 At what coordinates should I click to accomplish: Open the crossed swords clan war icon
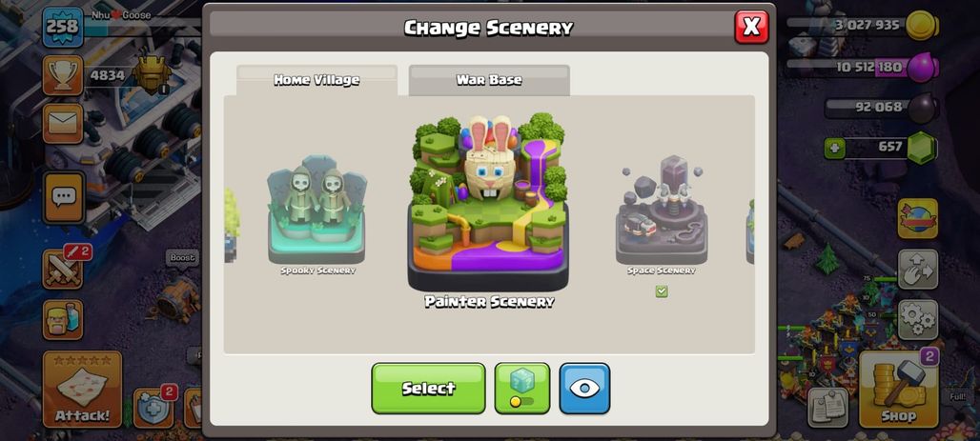click(63, 270)
